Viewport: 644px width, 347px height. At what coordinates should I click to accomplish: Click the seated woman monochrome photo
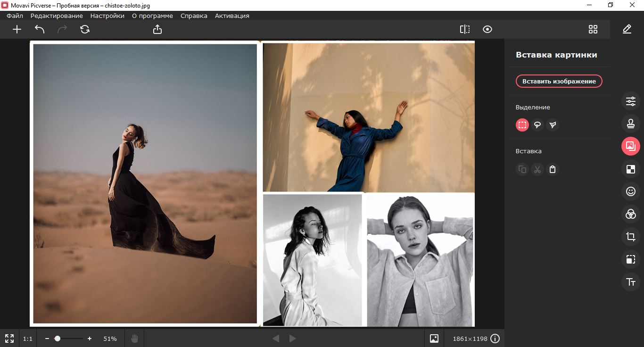tap(312, 260)
